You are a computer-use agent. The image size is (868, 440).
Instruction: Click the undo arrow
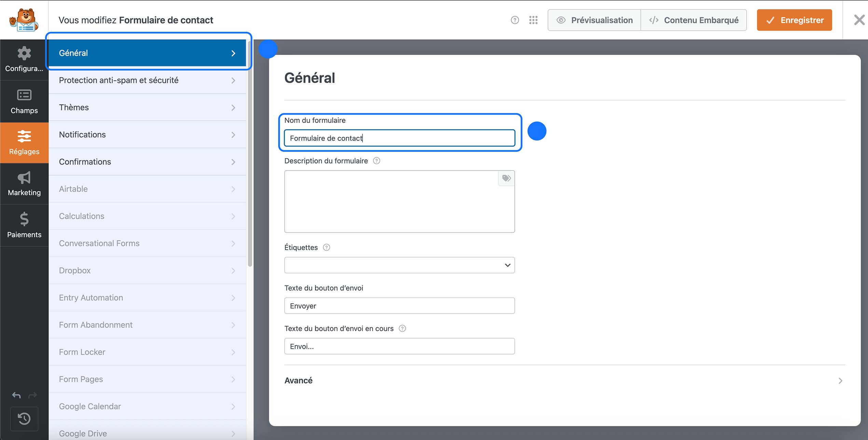point(16,395)
